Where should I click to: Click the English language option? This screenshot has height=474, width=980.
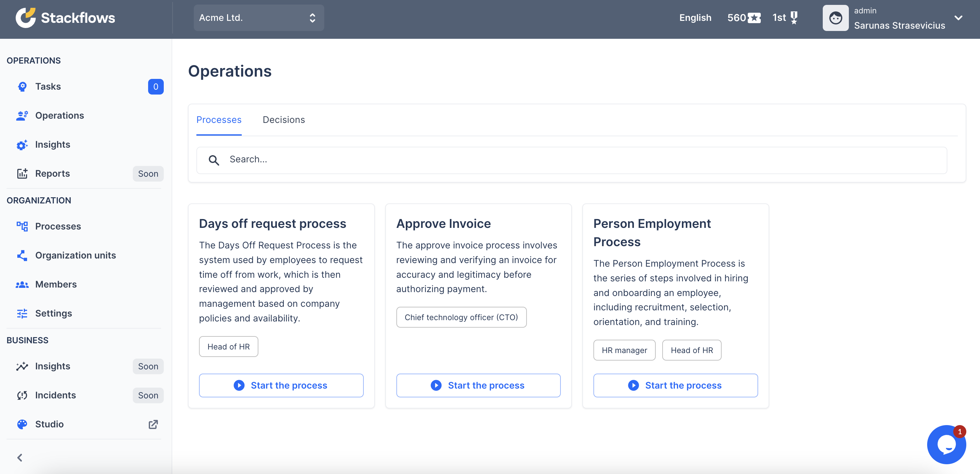point(695,18)
